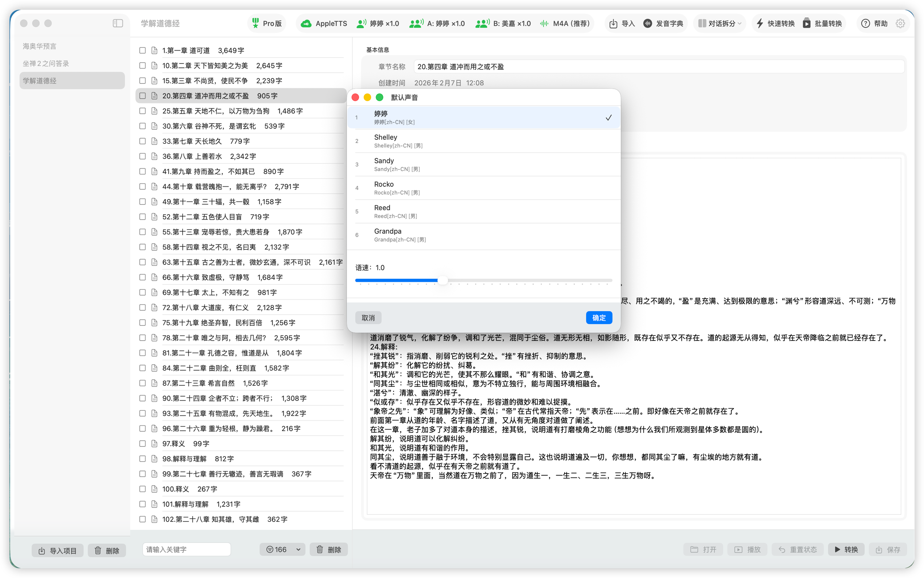Open chapter 78.第二十章 唯之与阿

click(x=240, y=338)
